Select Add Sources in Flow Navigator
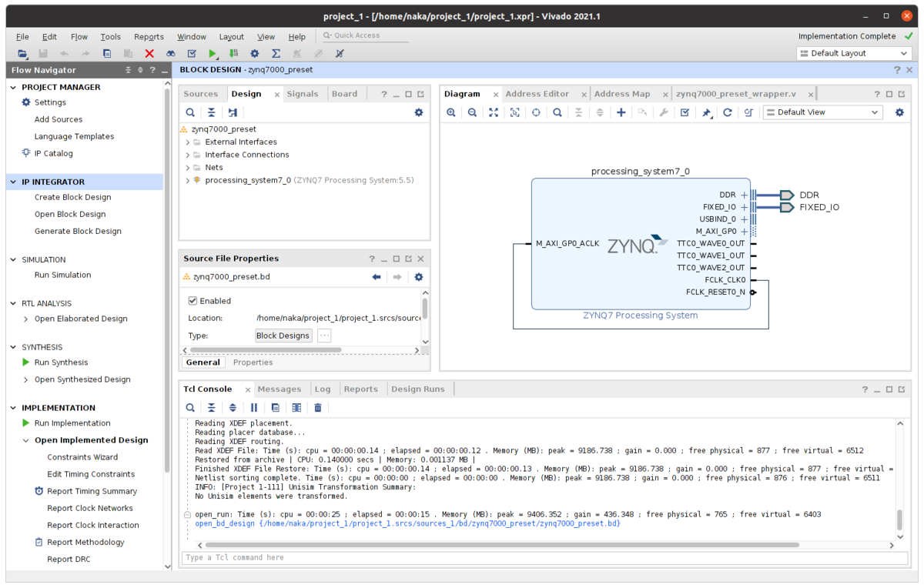 click(59, 119)
